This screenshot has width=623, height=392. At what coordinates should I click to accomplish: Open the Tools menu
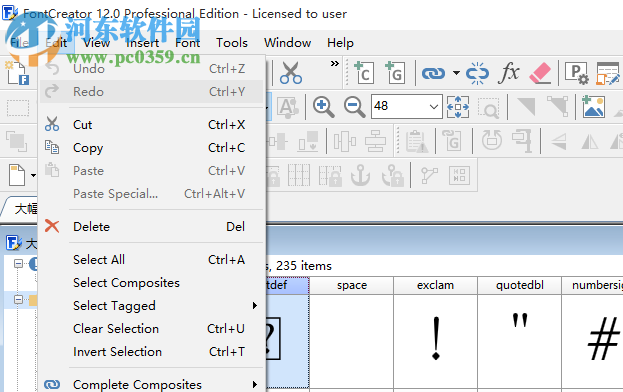[232, 42]
